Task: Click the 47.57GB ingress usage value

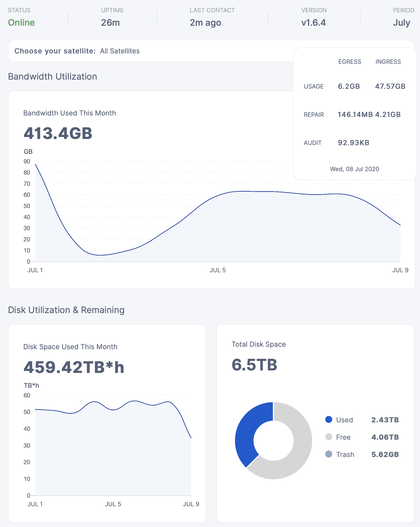Action: coord(390,86)
